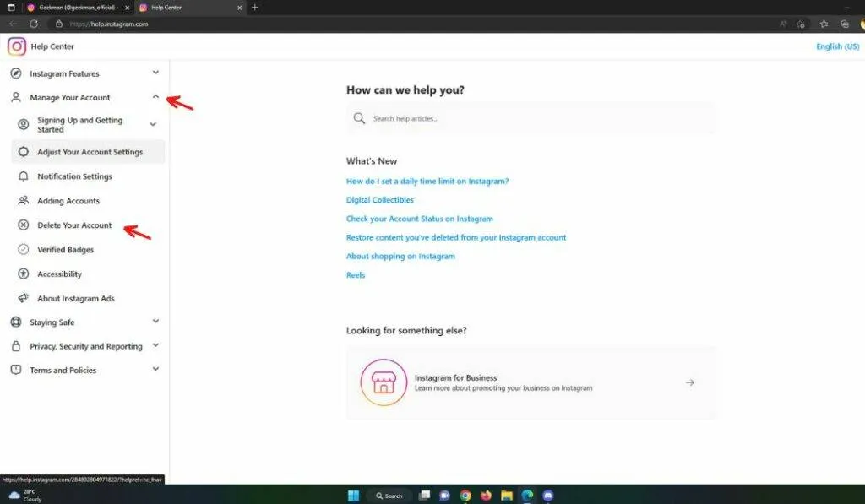Click the compass icon for Instagram Features

[x=16, y=73]
